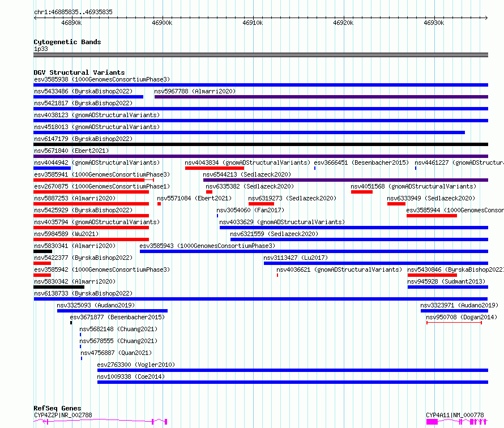Open nsv6319273 Sedlazeck2020 variant label
Viewport: 504px width, 428px height.
point(292,198)
